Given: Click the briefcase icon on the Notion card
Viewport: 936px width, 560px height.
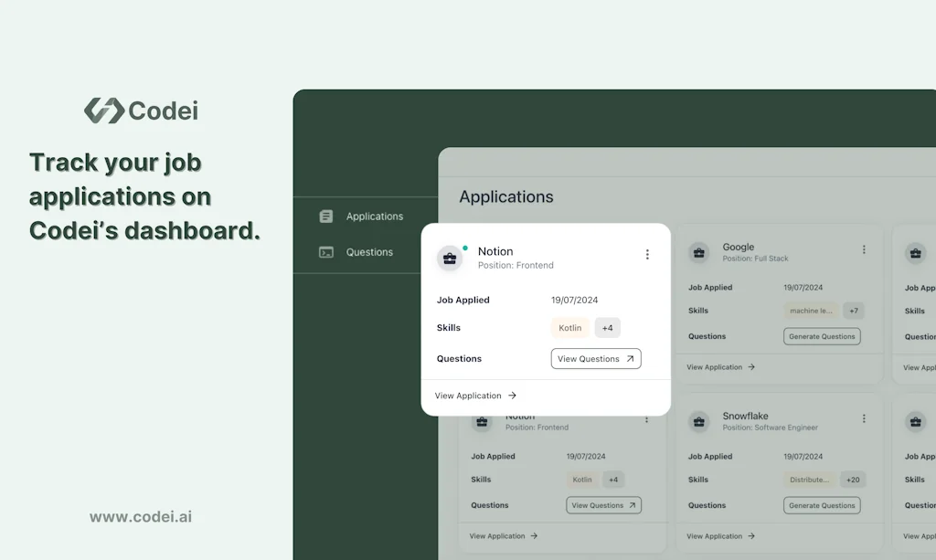Looking at the screenshot, I should (x=450, y=259).
